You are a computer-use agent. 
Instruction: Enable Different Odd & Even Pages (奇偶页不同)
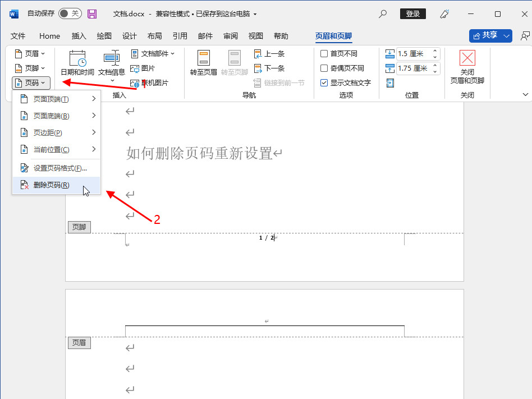click(324, 68)
